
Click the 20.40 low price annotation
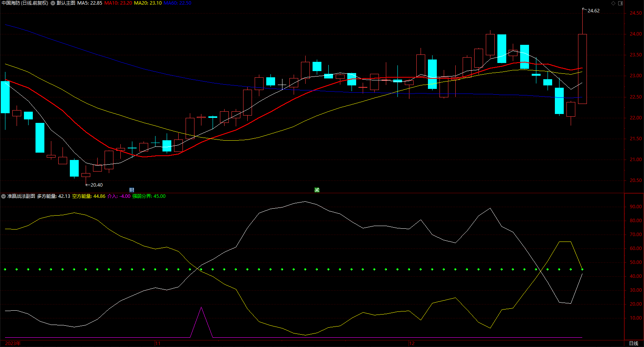click(x=96, y=185)
